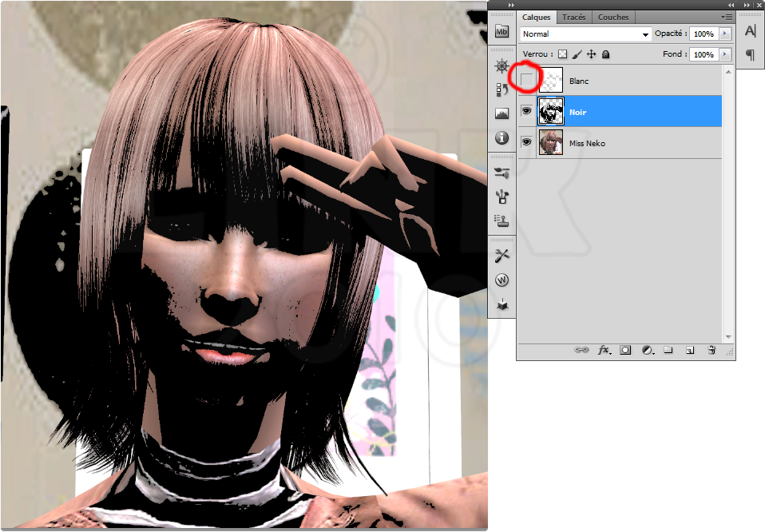Switch to the Couches tab
The height and width of the screenshot is (532, 765).
tap(613, 17)
